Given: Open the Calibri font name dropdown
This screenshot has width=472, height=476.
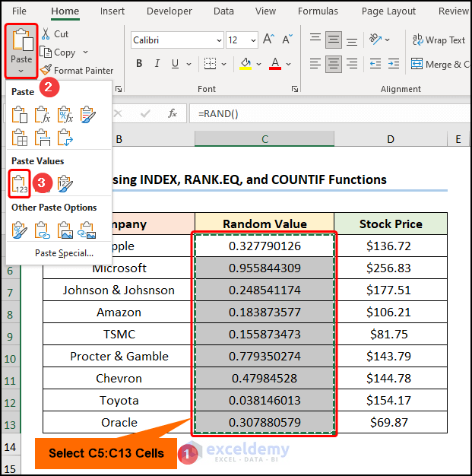Looking at the screenshot, I should 219,40.
